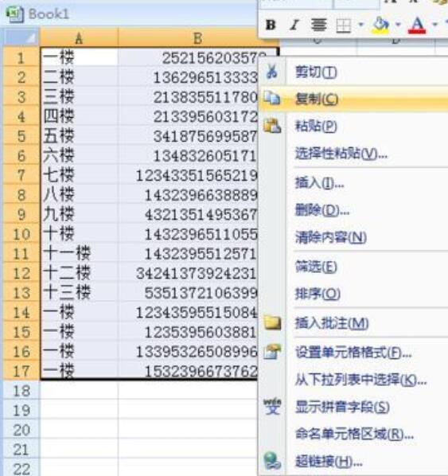Click the red font color A icon
448x476 pixels.
[x=417, y=25]
